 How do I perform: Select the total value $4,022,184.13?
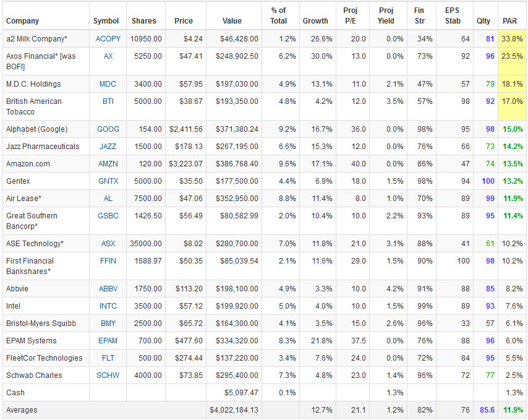(234, 410)
